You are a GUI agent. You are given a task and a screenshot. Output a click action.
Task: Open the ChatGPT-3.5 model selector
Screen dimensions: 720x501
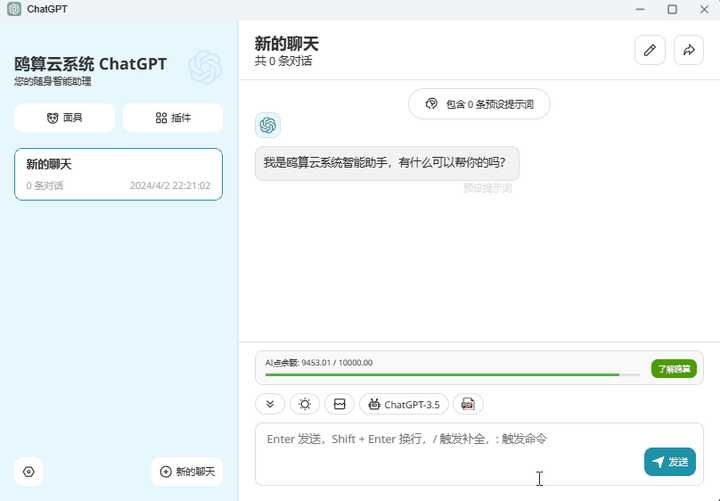coord(404,404)
